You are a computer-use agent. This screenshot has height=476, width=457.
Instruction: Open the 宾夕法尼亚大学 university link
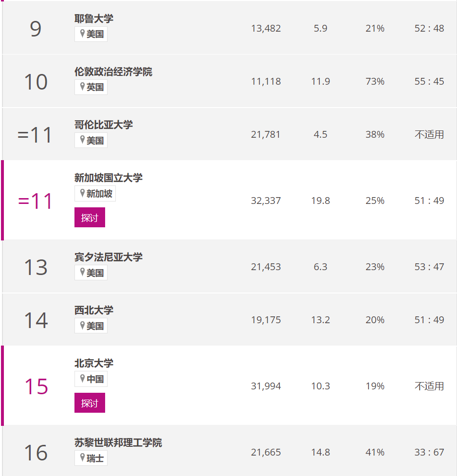pyautogui.click(x=109, y=257)
